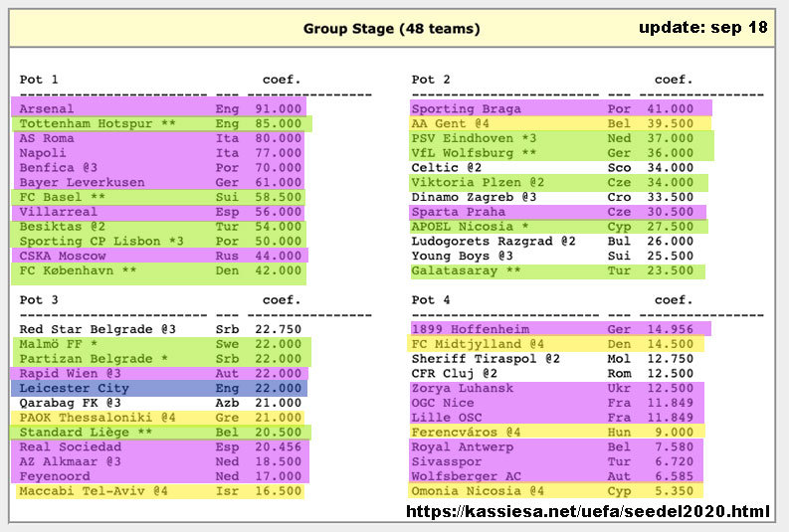Select 'Besiktas @2' entry
Image resolution: width=789 pixels, height=532 pixels.
[x=63, y=227]
